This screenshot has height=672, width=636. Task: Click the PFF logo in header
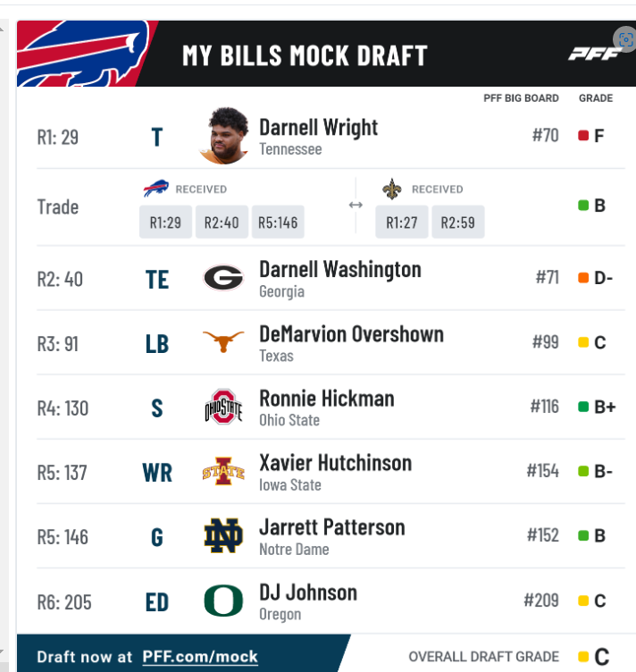point(595,55)
